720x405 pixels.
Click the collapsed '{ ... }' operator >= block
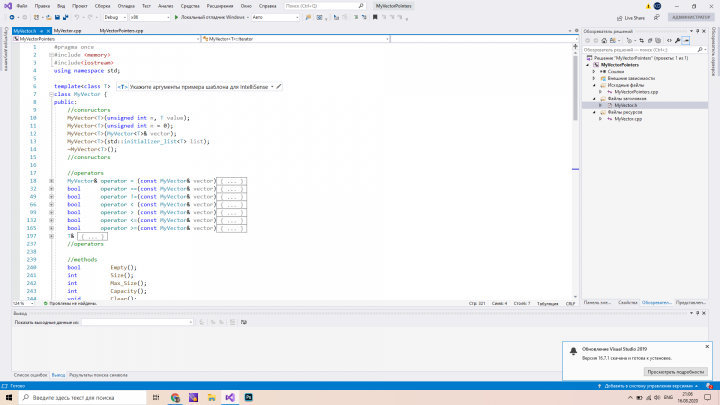tap(231, 228)
